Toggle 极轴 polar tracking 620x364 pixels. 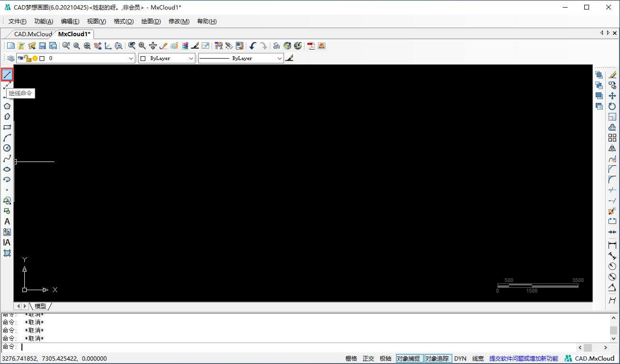point(386,359)
